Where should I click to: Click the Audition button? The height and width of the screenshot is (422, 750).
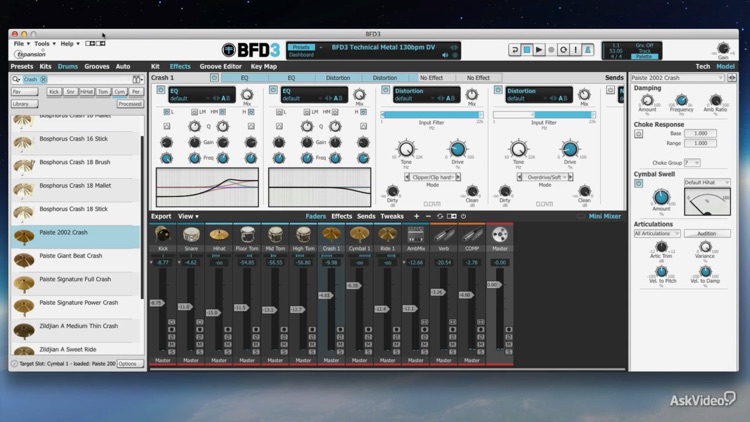tap(707, 233)
